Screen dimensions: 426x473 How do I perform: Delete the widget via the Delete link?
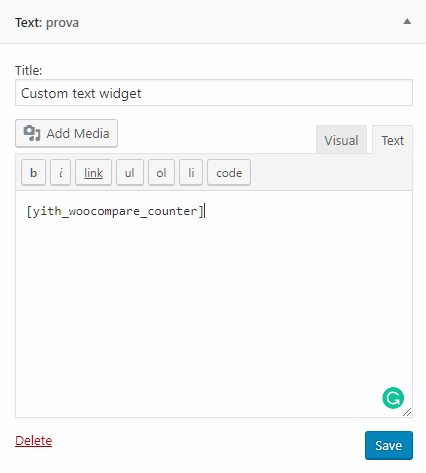(x=34, y=441)
